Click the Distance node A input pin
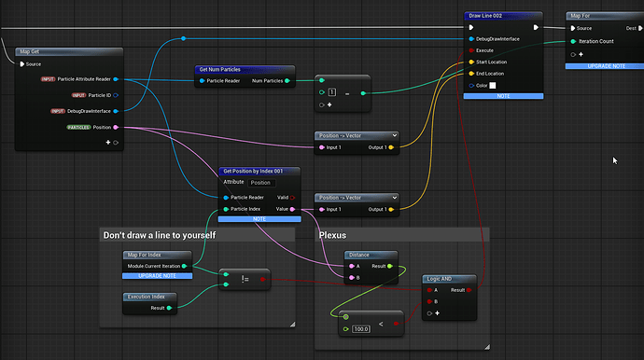Viewport: 644px width, 360px height. [x=352, y=266]
